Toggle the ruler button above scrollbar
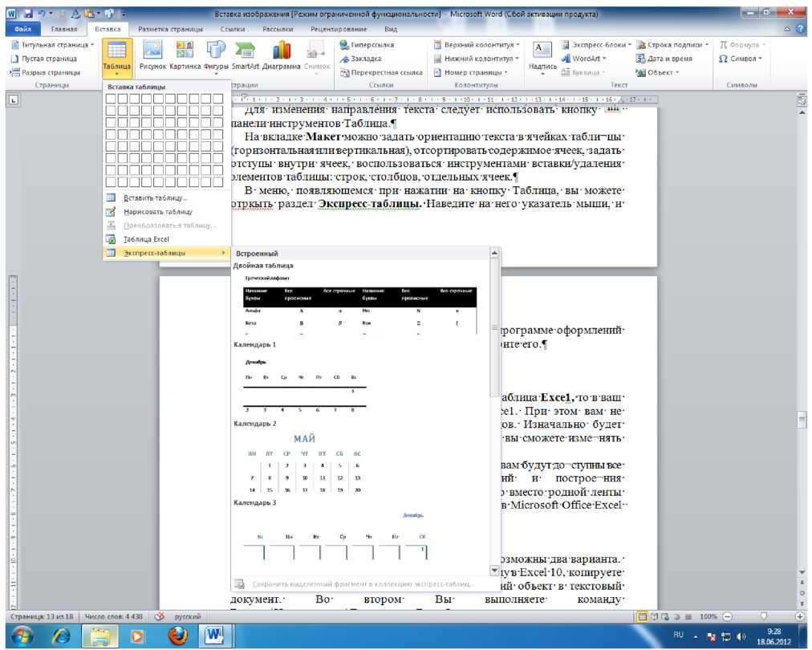The image size is (812, 650). [802, 100]
